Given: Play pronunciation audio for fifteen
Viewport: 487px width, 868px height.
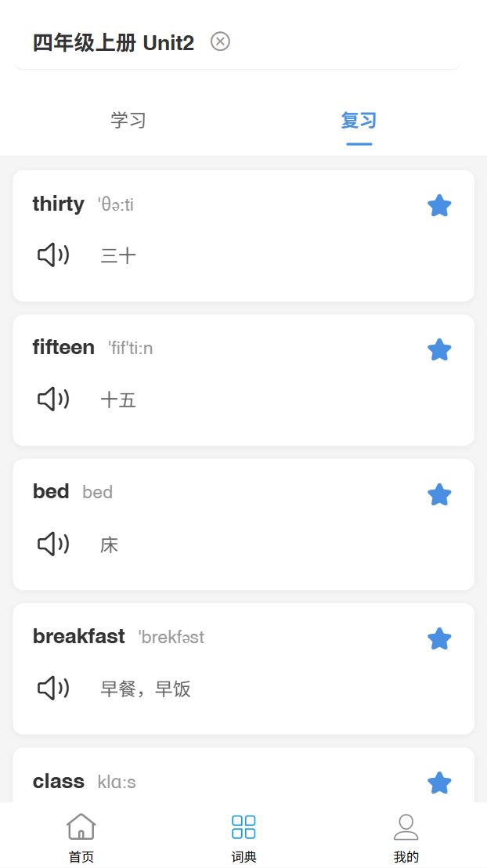Looking at the screenshot, I should (54, 399).
